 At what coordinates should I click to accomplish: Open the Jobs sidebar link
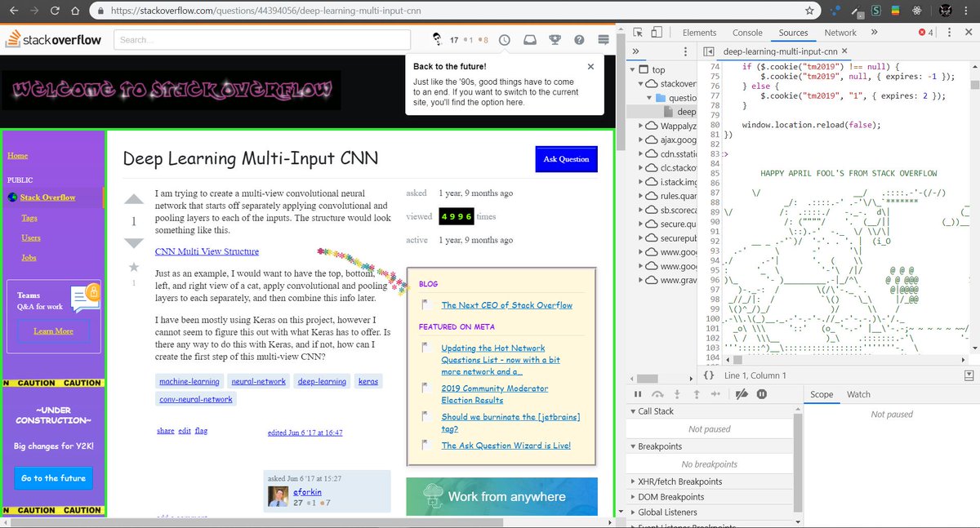point(29,258)
